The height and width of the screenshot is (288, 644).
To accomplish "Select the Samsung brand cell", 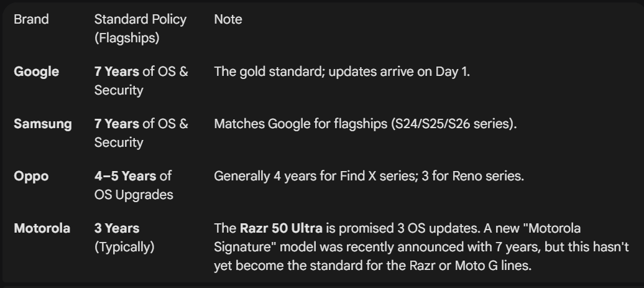I will click(x=42, y=124).
